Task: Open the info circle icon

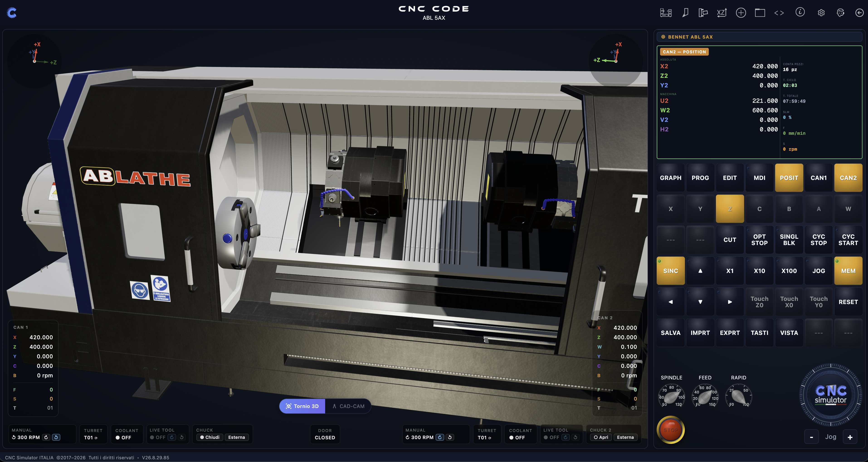Action: (800, 12)
